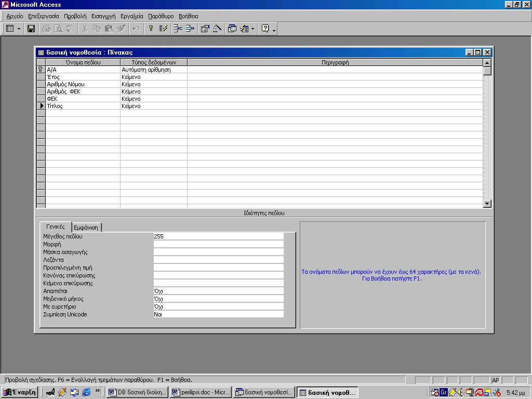Click the Μηδενικό μήκος property value Όχι
Image resolution: width=532 pixels, height=399 pixels.
[x=218, y=299]
